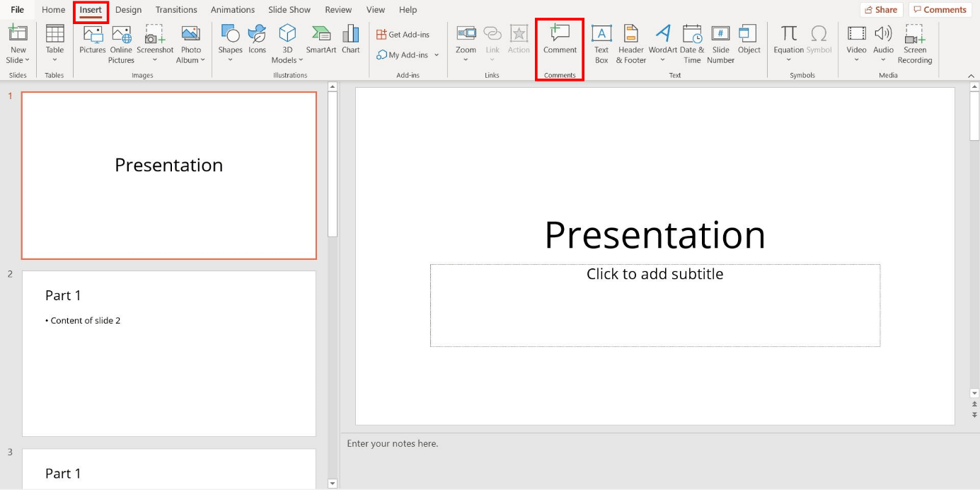Insert 3D Models
The width and height of the screenshot is (980, 490).
tap(287, 33)
